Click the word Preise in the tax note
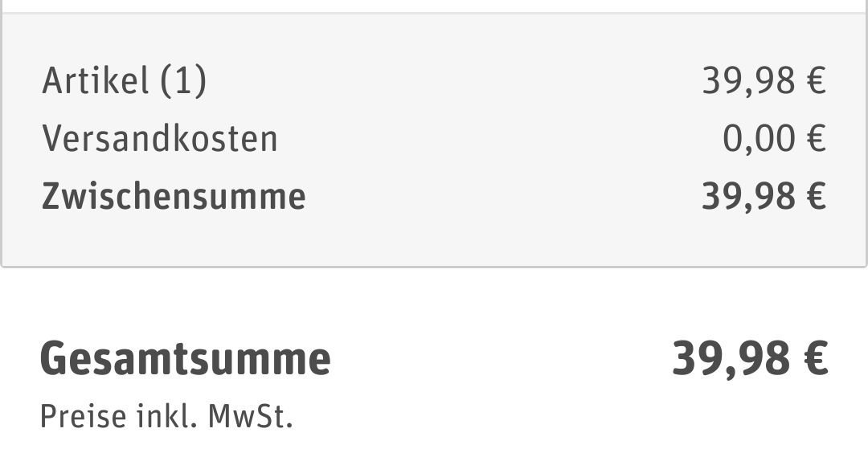The height and width of the screenshot is (453, 868). tap(83, 417)
